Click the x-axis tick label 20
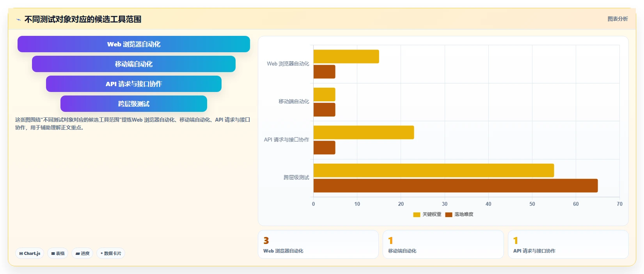This screenshot has height=274, width=644. (x=401, y=204)
